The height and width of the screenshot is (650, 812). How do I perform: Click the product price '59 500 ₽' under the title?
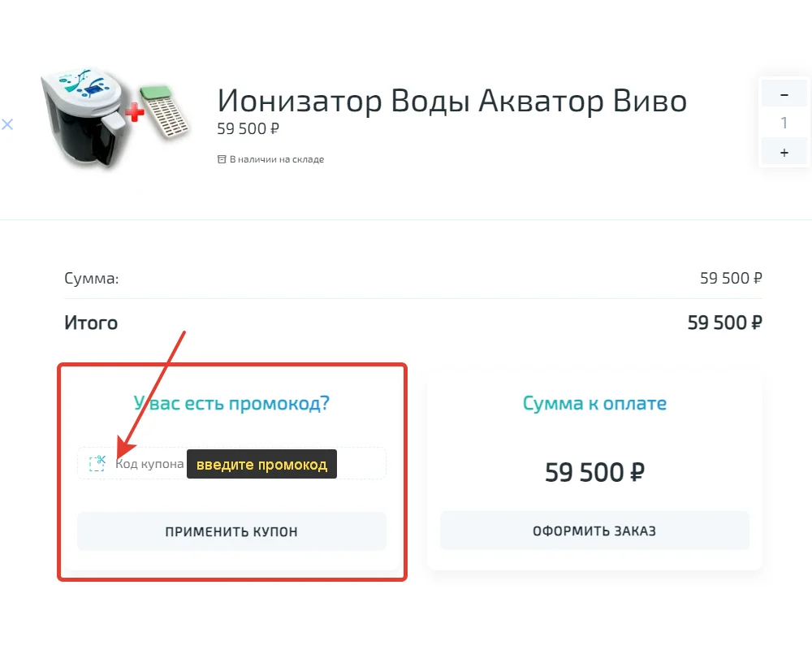[247, 129]
